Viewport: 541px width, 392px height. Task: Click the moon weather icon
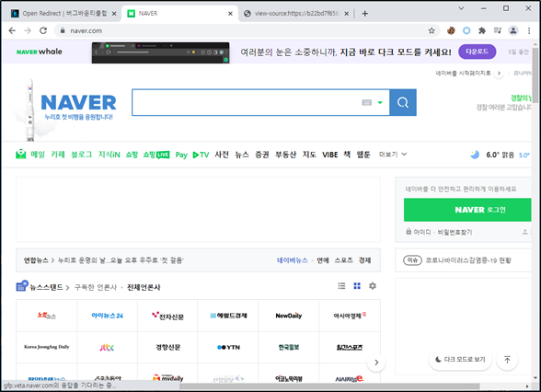click(475, 155)
